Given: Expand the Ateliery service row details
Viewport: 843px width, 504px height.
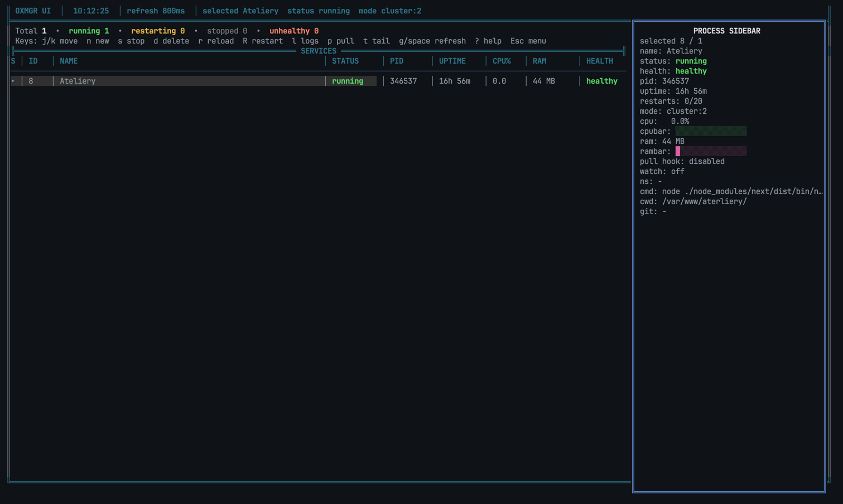Looking at the screenshot, I should [13, 81].
